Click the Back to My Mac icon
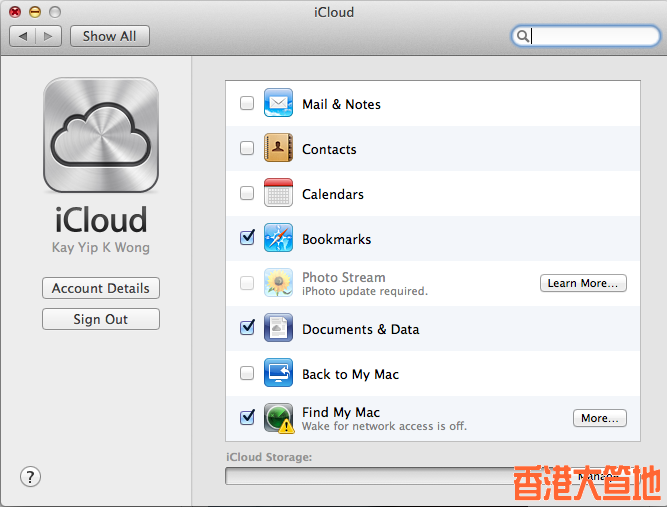This screenshot has width=667, height=507. tap(278, 373)
